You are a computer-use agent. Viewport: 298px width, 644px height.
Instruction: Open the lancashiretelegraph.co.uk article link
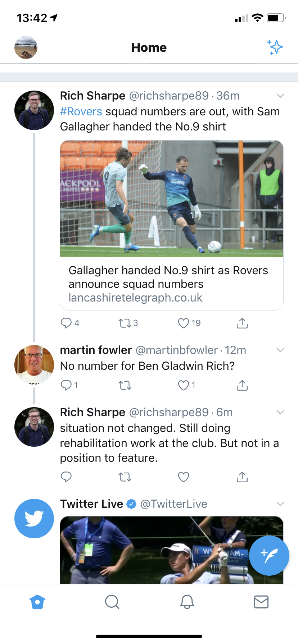coord(172,284)
